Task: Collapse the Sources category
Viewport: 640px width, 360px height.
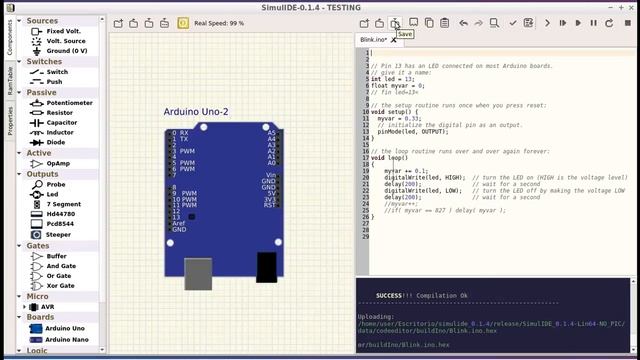Action: coord(19,20)
